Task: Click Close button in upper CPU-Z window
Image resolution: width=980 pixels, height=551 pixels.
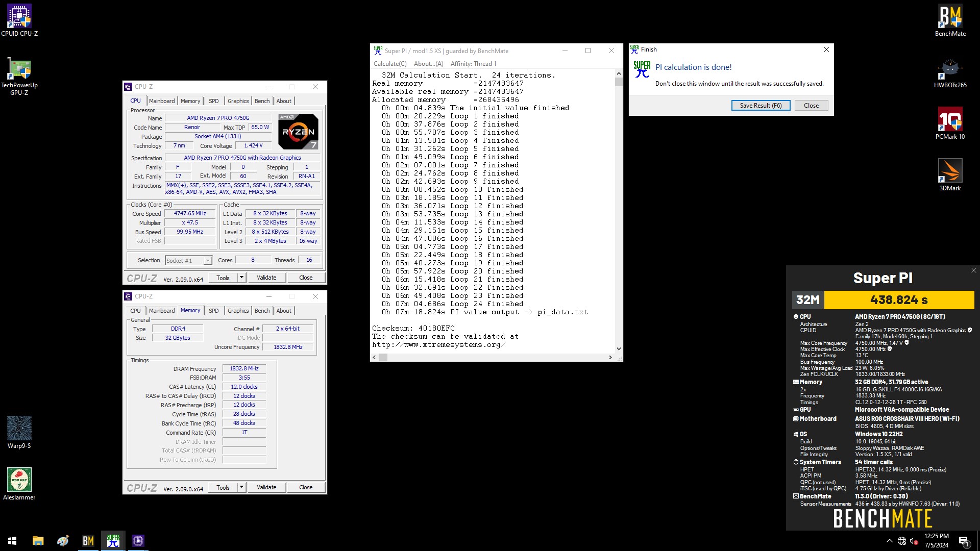Action: point(306,278)
